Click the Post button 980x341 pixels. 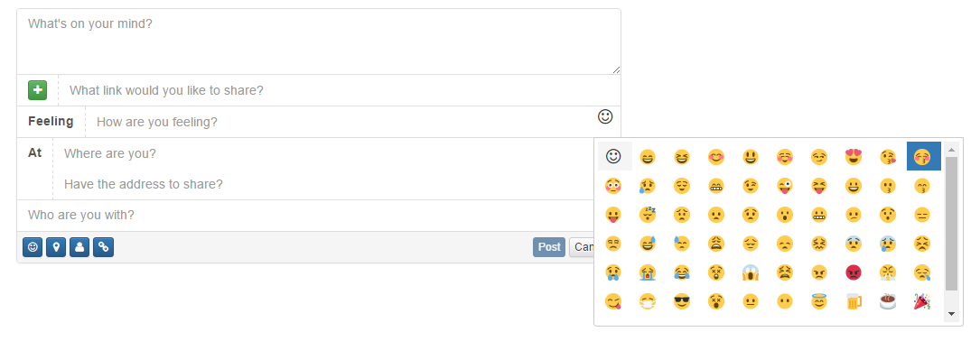coord(549,247)
